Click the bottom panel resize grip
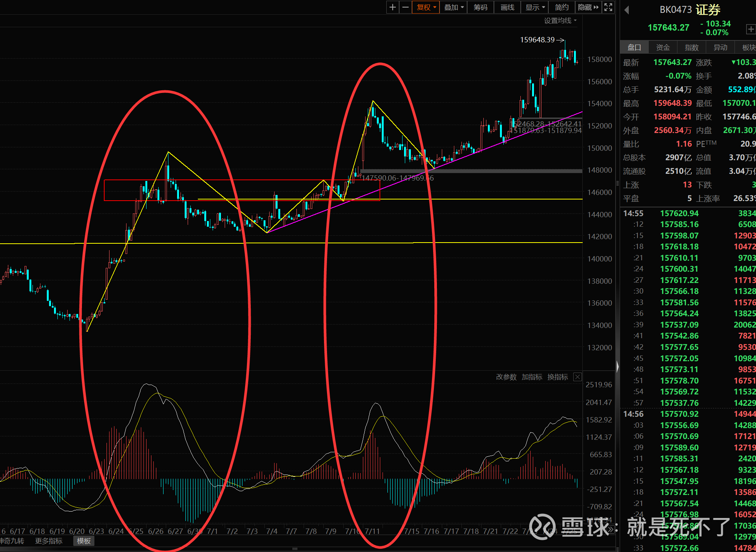The width and height of the screenshot is (756, 552). (295, 549)
